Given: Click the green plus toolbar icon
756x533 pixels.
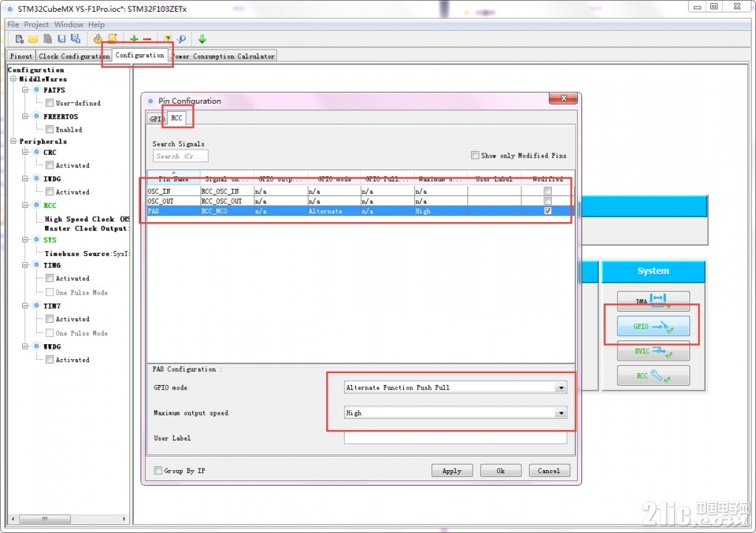Looking at the screenshot, I should pos(134,39).
